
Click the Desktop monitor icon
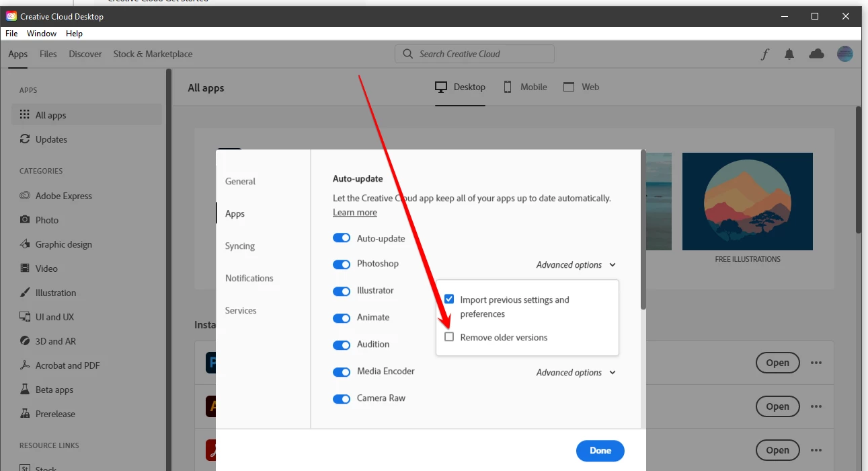[441, 87]
